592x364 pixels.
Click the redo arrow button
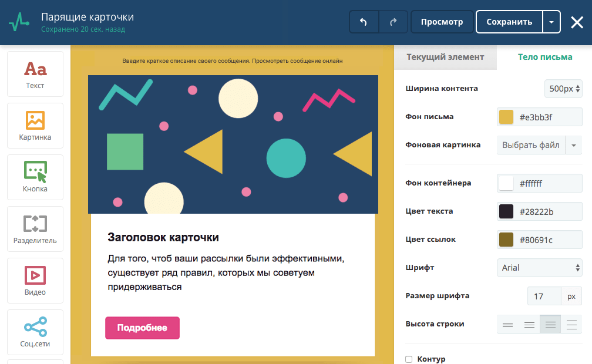[x=393, y=22]
